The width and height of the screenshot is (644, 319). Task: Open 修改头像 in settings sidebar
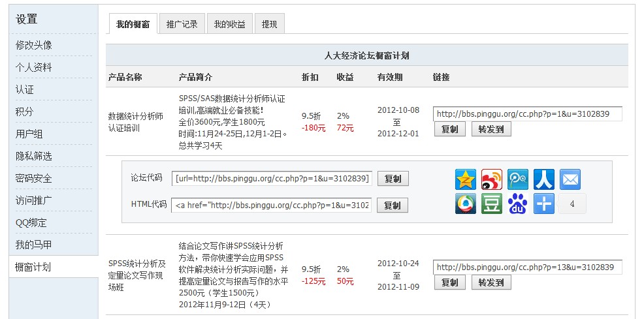(34, 45)
